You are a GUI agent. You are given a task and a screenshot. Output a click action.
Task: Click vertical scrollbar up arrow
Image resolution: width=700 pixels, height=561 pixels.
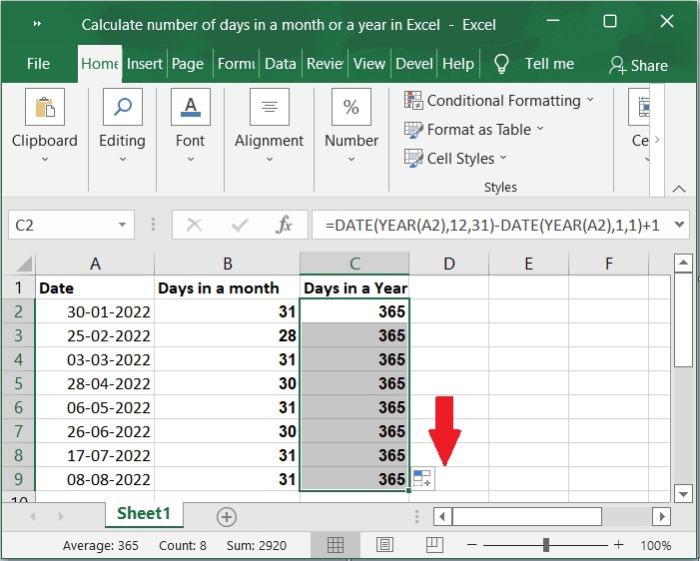click(683, 263)
